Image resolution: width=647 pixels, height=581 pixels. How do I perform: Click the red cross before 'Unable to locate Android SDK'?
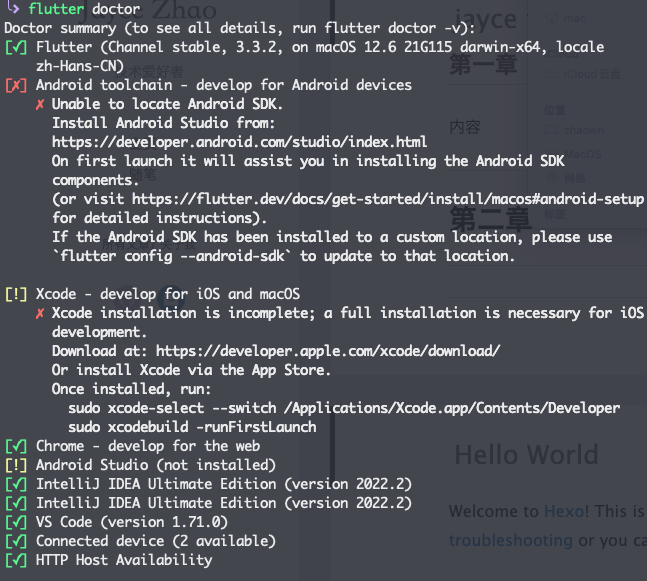pyautogui.click(x=40, y=104)
